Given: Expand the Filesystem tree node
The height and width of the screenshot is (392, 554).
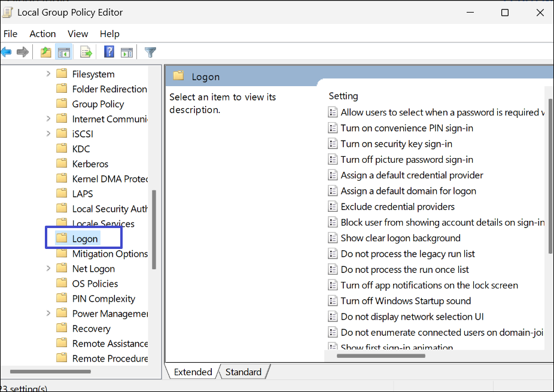Looking at the screenshot, I should pos(48,74).
